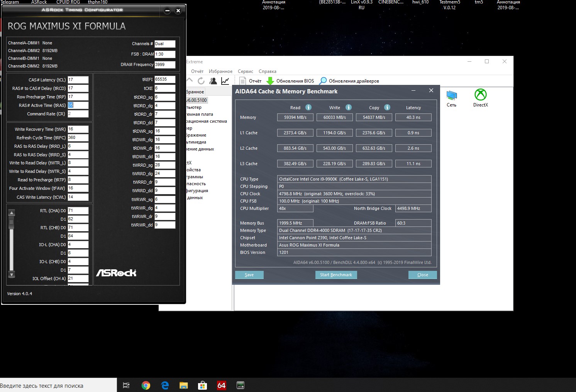Viewport: 576px width, 392px height.
Task: Select the tWRRD_sg field showing 28
Action: pos(165,165)
